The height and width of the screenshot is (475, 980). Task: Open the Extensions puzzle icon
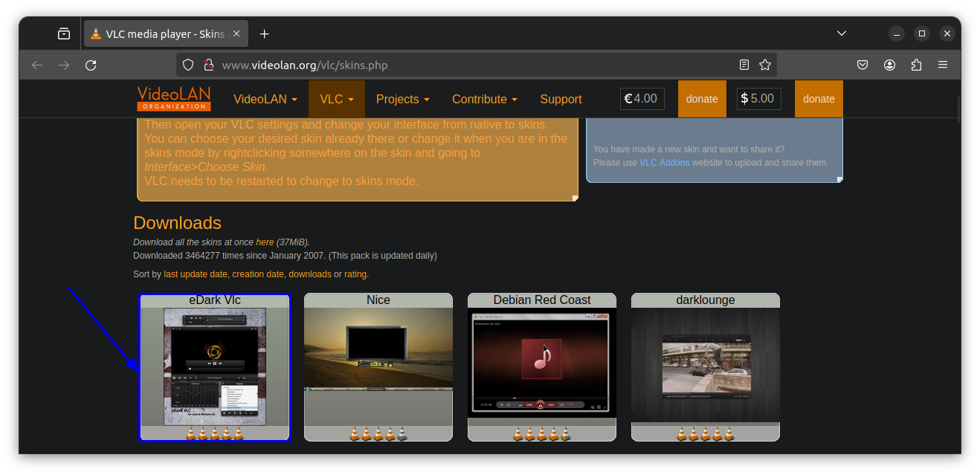click(916, 65)
